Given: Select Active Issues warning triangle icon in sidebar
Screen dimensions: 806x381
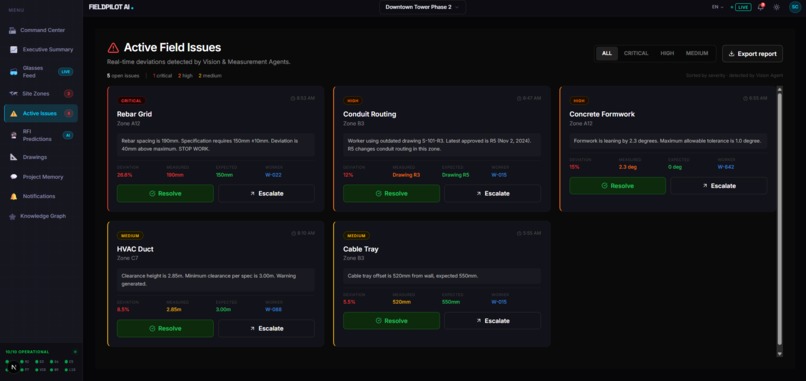Looking at the screenshot, I should coord(13,114).
